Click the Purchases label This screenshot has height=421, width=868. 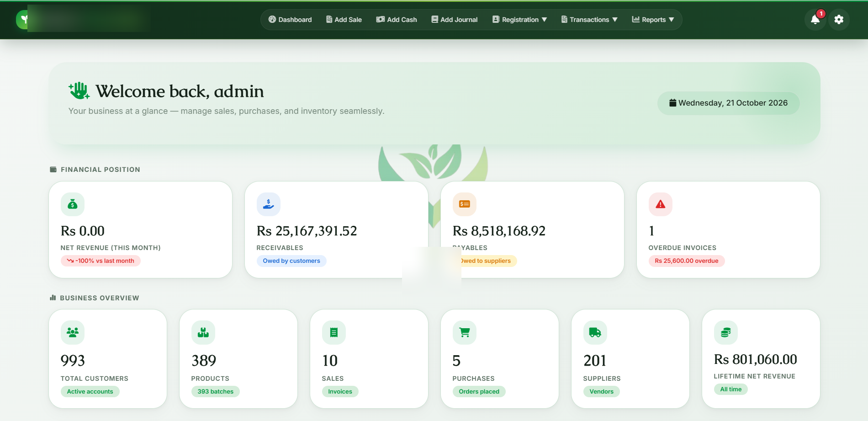tap(474, 378)
